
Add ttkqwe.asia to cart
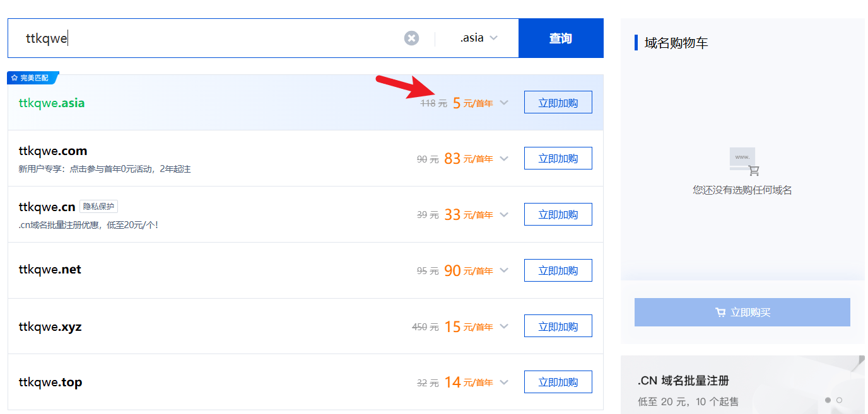(558, 103)
